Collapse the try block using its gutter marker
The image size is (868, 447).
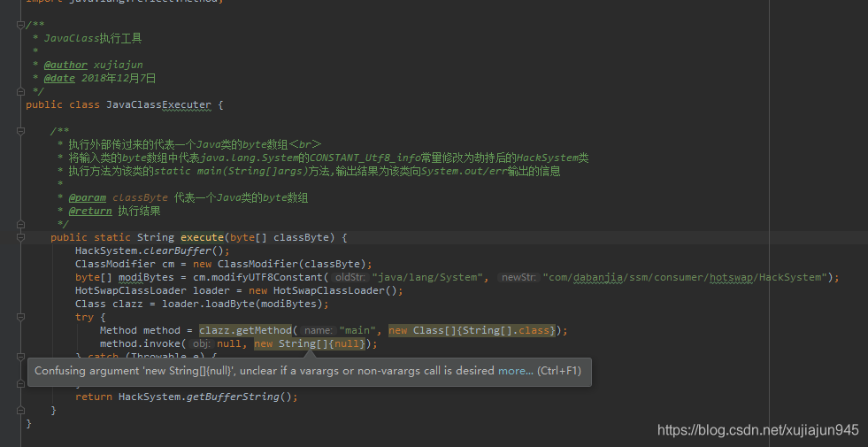20,318
